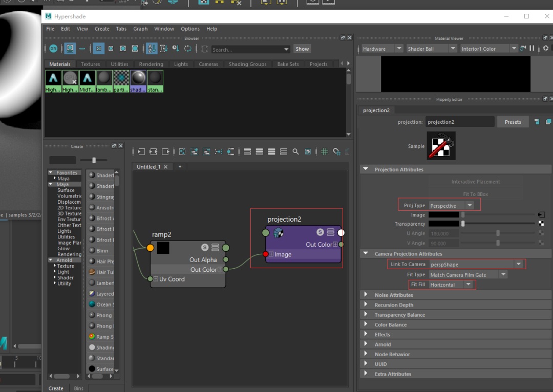Click the input and output connections icon
553x392 pixels.
[x=153, y=151]
